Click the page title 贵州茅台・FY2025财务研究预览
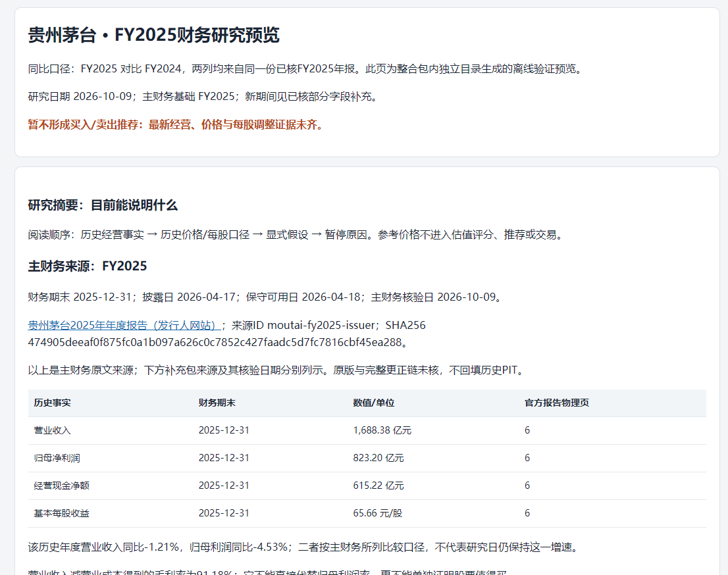The height and width of the screenshot is (575, 728). coord(153,36)
